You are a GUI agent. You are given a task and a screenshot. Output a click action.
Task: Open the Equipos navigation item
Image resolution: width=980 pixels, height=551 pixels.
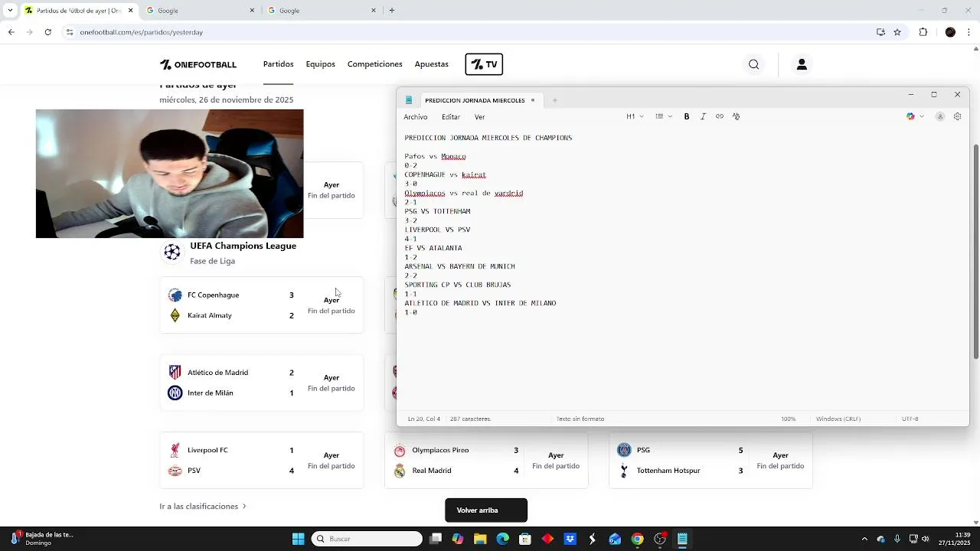pos(320,64)
